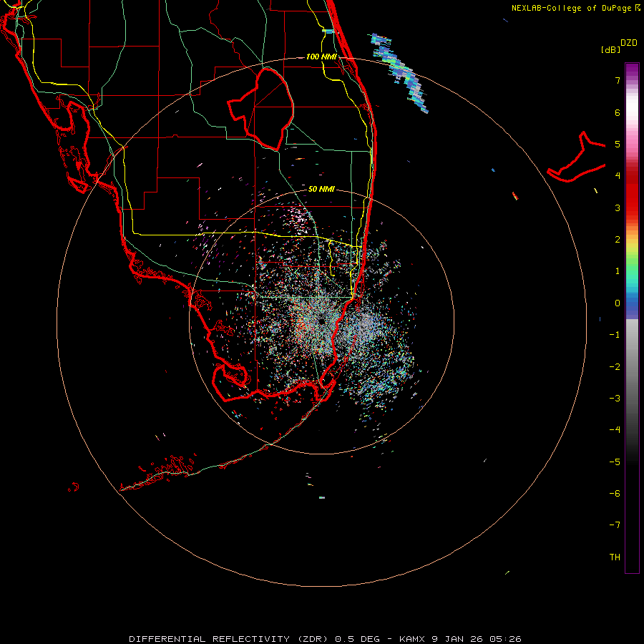Click the DZD color bar title
This screenshot has width=644, height=644.
click(629, 43)
